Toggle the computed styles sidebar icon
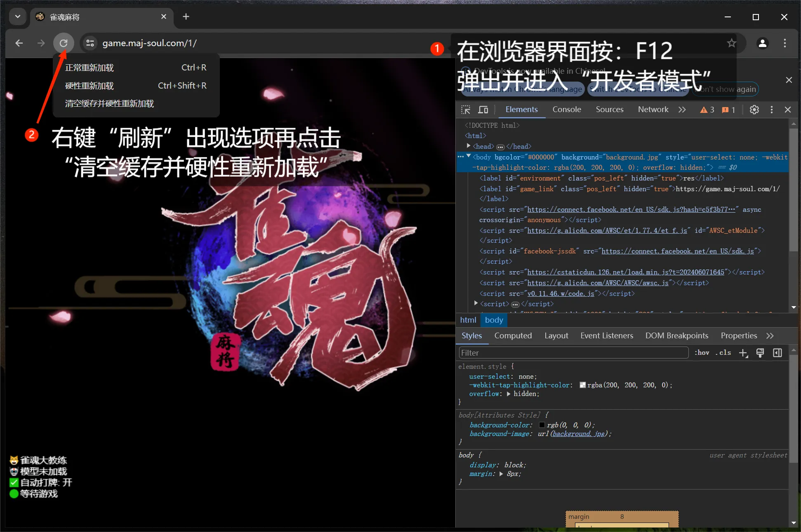Image resolution: width=801 pixels, height=532 pixels. [x=777, y=353]
